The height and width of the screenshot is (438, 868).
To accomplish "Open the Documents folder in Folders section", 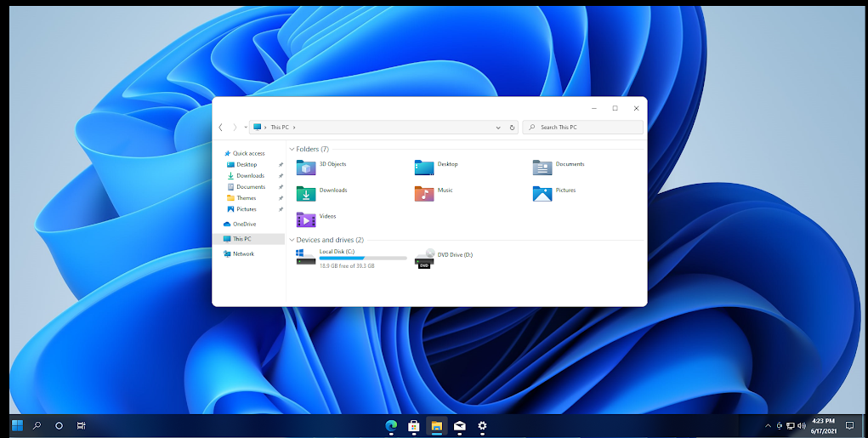I will [542, 168].
